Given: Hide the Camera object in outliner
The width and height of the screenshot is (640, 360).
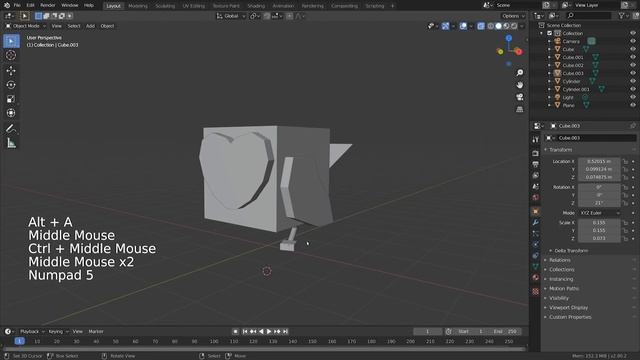Looking at the screenshot, I should click(633, 41).
